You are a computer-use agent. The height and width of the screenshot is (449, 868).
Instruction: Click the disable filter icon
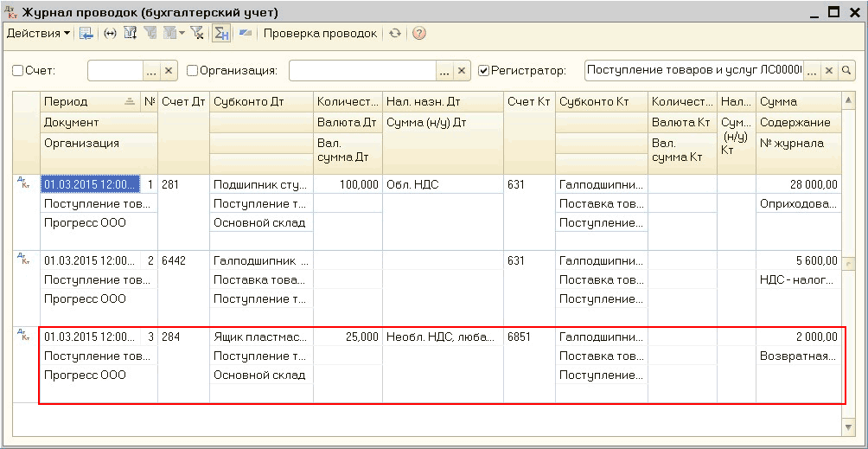tap(197, 34)
